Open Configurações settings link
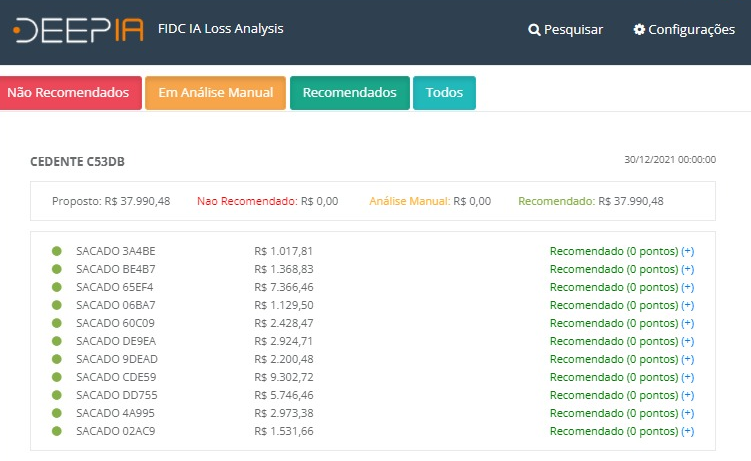Viewport: 751px width, 461px height. coord(691,30)
